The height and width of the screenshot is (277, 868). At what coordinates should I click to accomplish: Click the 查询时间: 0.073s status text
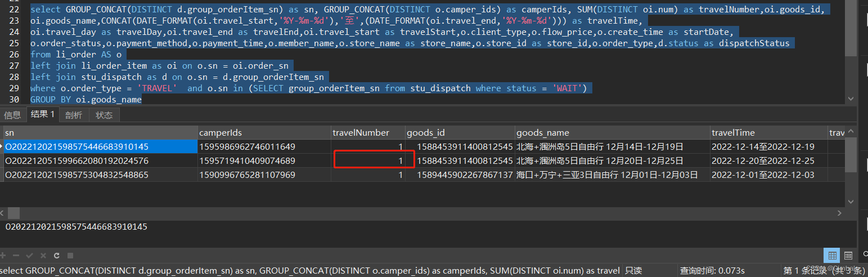click(x=712, y=271)
